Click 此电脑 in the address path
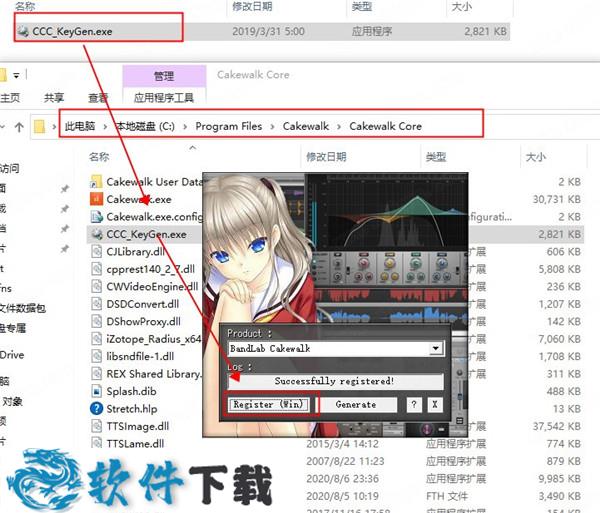 pos(80,126)
